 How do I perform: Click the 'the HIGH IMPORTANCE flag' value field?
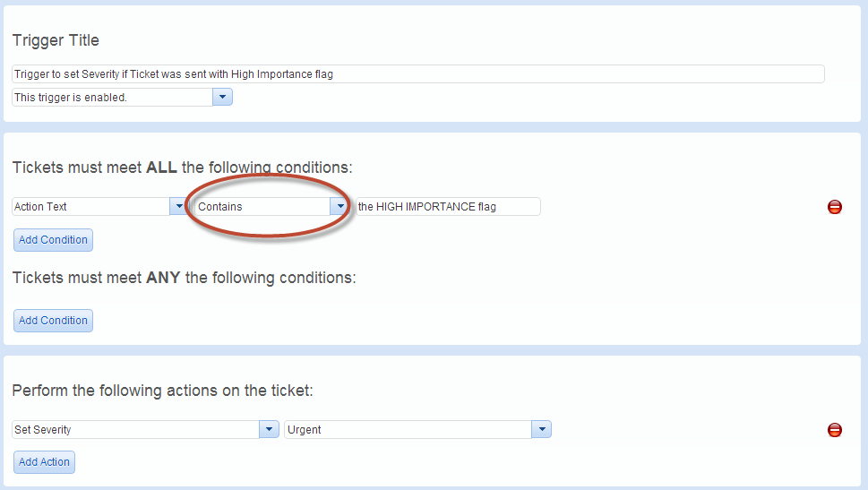tap(448, 207)
